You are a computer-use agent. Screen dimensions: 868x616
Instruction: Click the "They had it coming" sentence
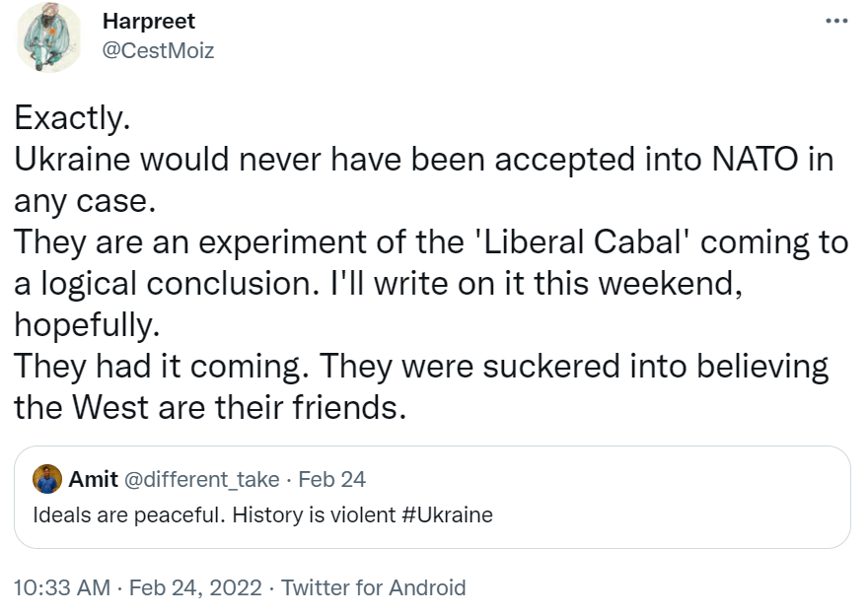pos(160,366)
